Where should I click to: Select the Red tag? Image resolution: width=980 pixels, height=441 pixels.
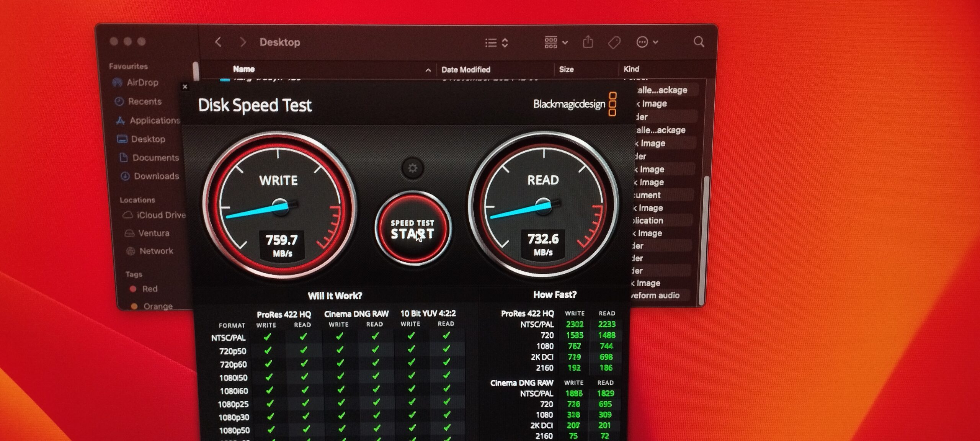click(149, 289)
